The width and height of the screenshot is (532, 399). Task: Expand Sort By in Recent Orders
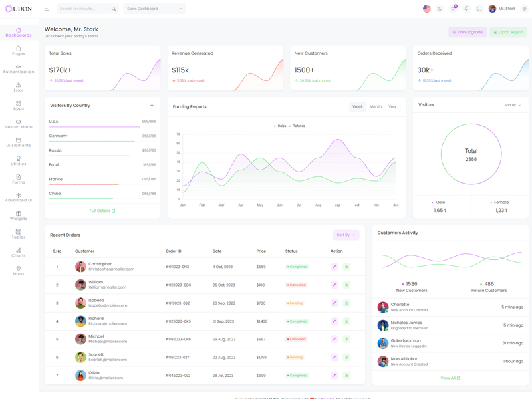pos(346,235)
